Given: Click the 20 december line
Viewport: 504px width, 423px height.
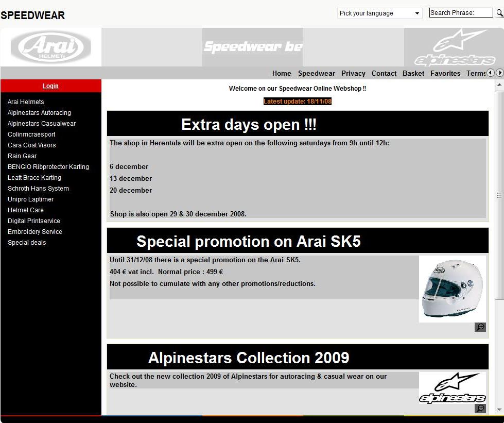Looking at the screenshot, I should pyautogui.click(x=130, y=191).
